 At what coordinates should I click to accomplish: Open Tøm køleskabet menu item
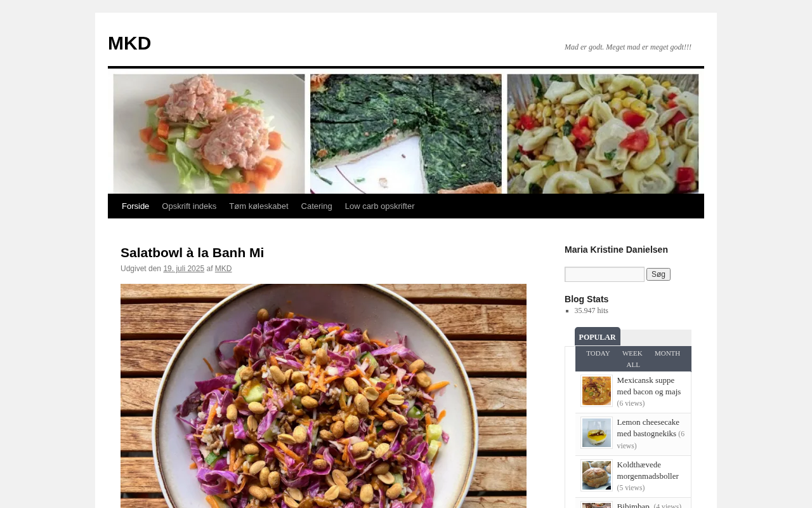[259, 206]
